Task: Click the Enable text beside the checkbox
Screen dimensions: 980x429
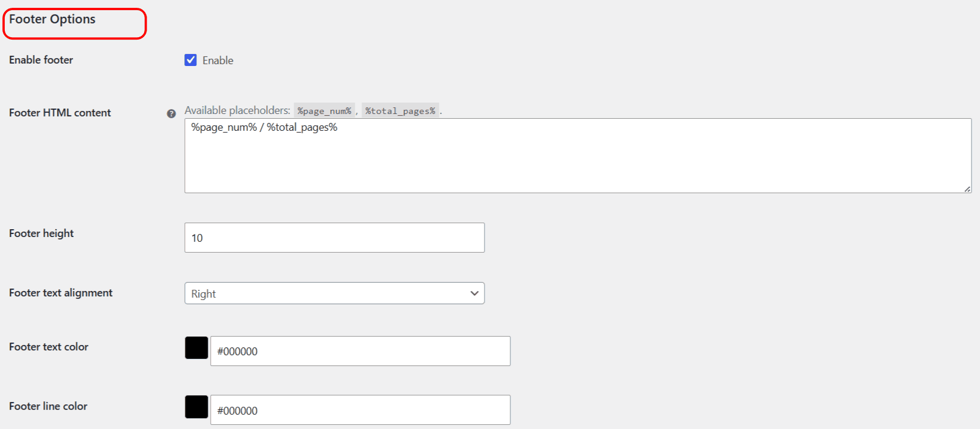Action: click(218, 61)
